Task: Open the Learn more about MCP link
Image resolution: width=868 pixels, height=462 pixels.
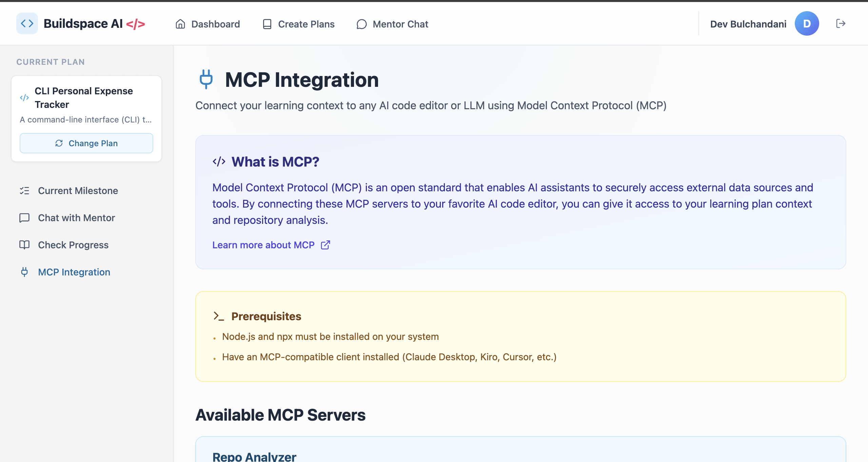Action: click(x=263, y=245)
